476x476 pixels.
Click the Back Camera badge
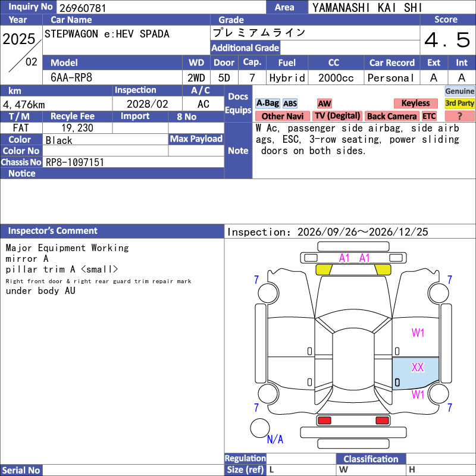(392, 116)
